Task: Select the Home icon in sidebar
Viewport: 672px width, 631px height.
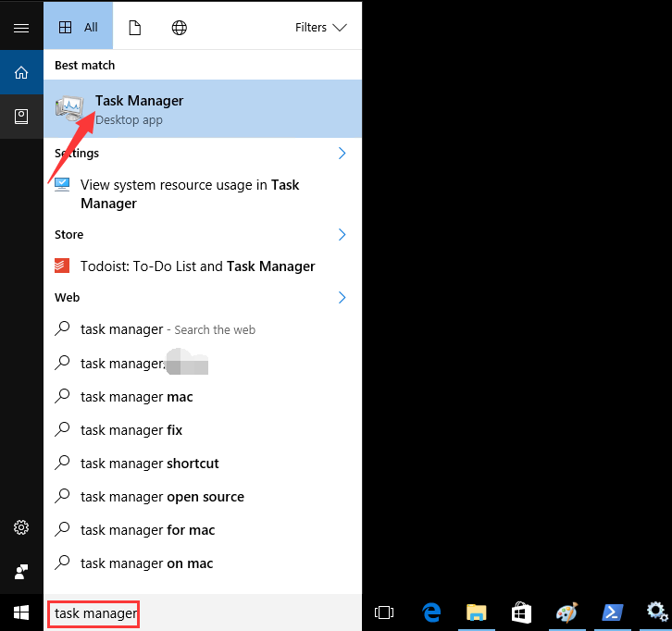Action: 21,72
